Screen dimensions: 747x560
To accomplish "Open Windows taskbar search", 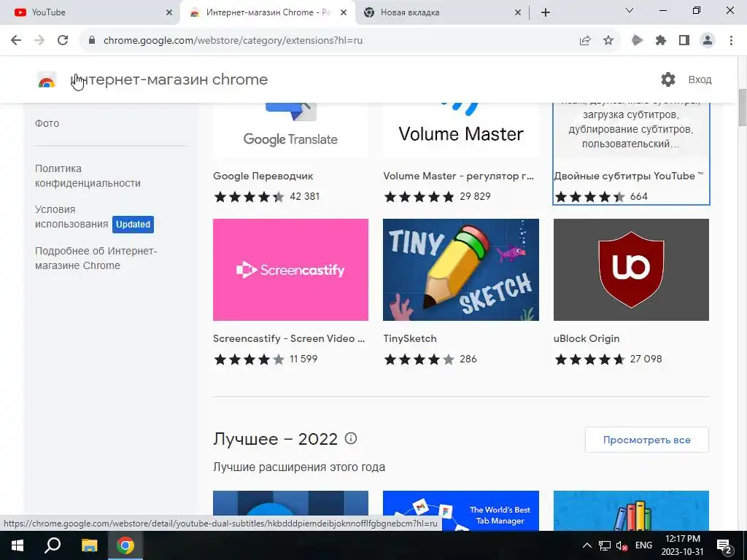I will 53,545.
